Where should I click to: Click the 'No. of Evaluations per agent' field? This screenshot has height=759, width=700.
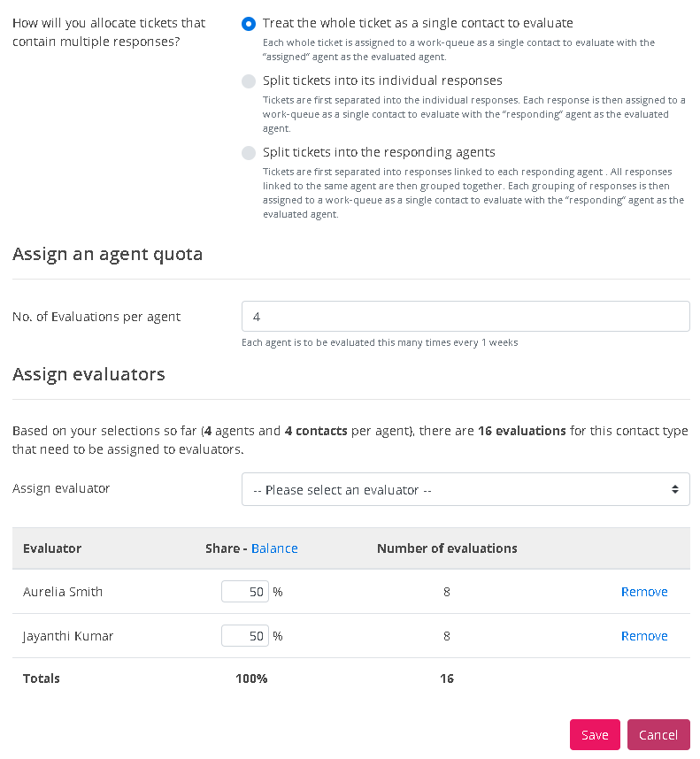(465, 317)
